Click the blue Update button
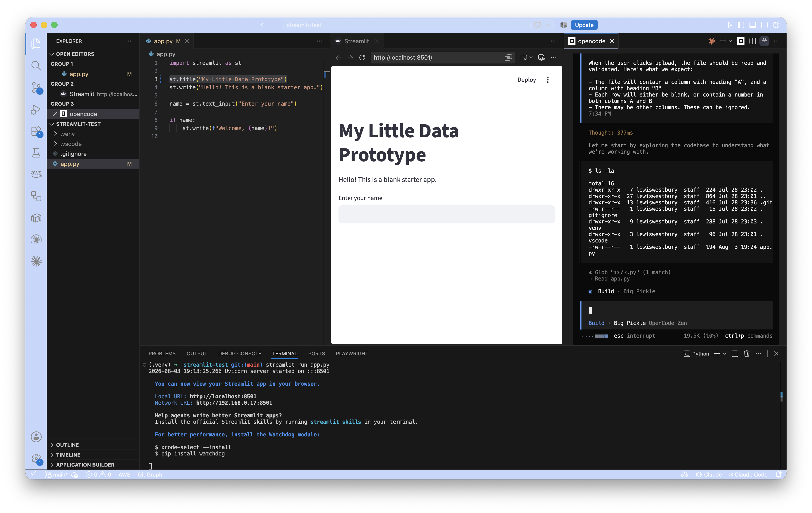812x513 pixels. tap(584, 25)
